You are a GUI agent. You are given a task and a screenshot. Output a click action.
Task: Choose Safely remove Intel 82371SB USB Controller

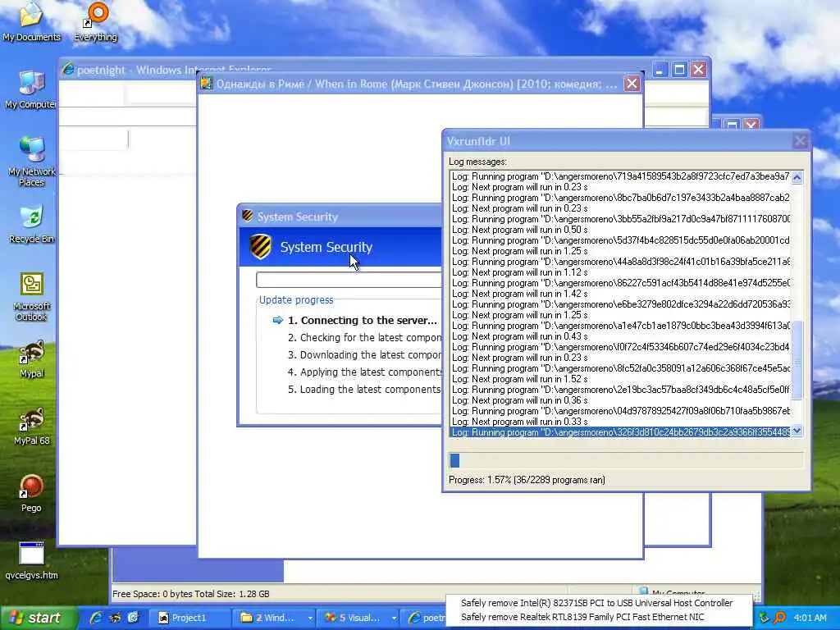(597, 603)
